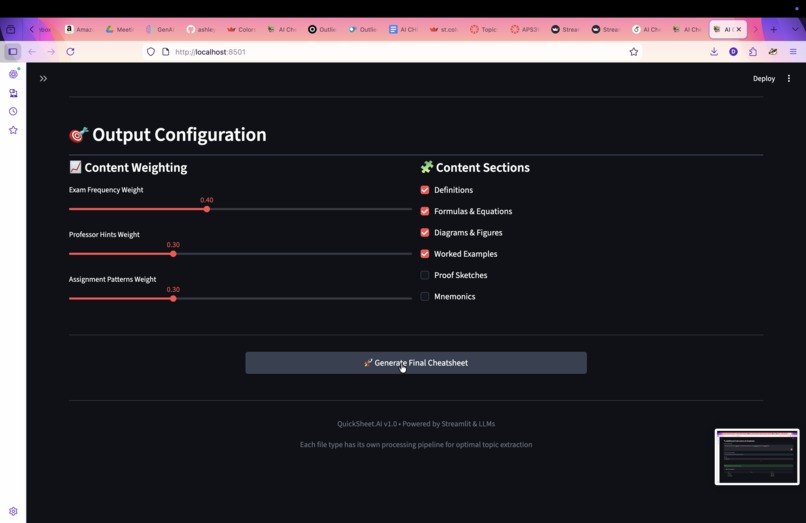Screen dimensions: 806x523
Task: Click the tab view icon in top-left corner
Action: pos(10,29)
